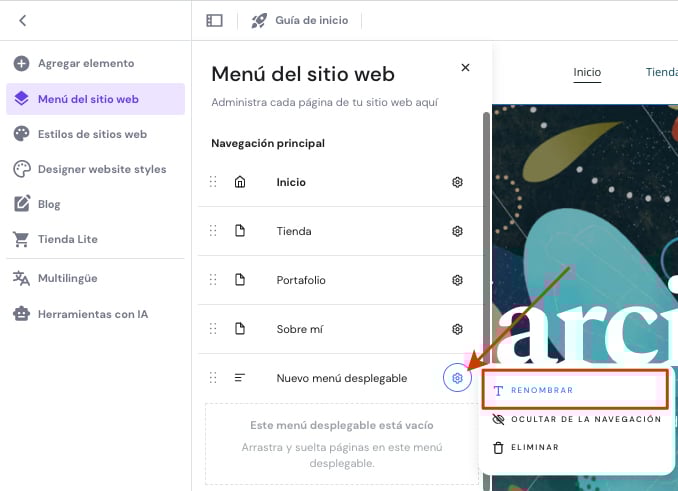Open settings gear for Sobre mí page
This screenshot has height=491, width=678.
(457, 329)
